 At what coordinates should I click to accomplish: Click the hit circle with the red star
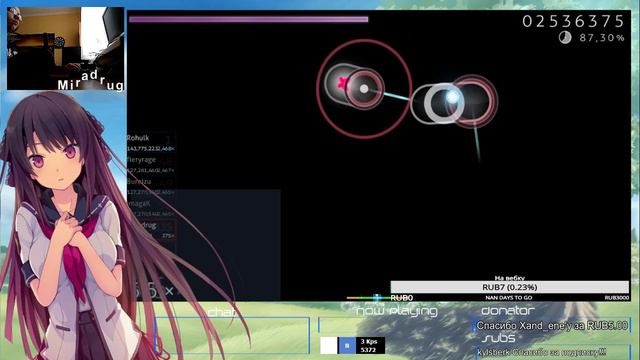point(342,83)
